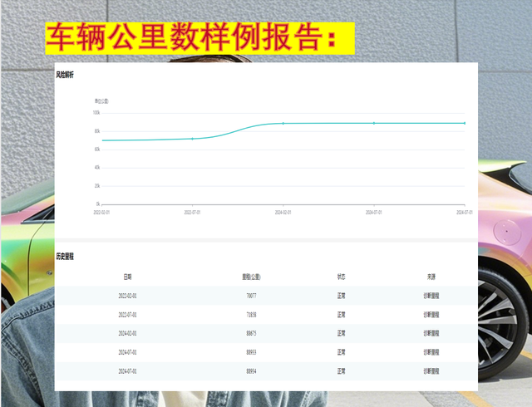This screenshot has width=532, height=407.
Task: Select the 71838 mileage cell
Action: tap(251, 315)
